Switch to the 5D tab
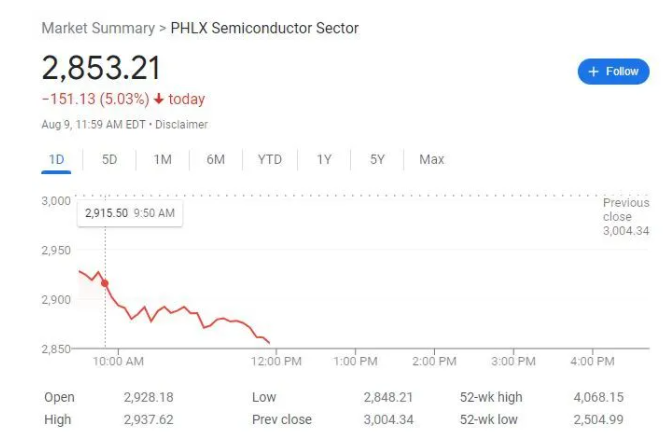The height and width of the screenshot is (440, 671). [109, 160]
